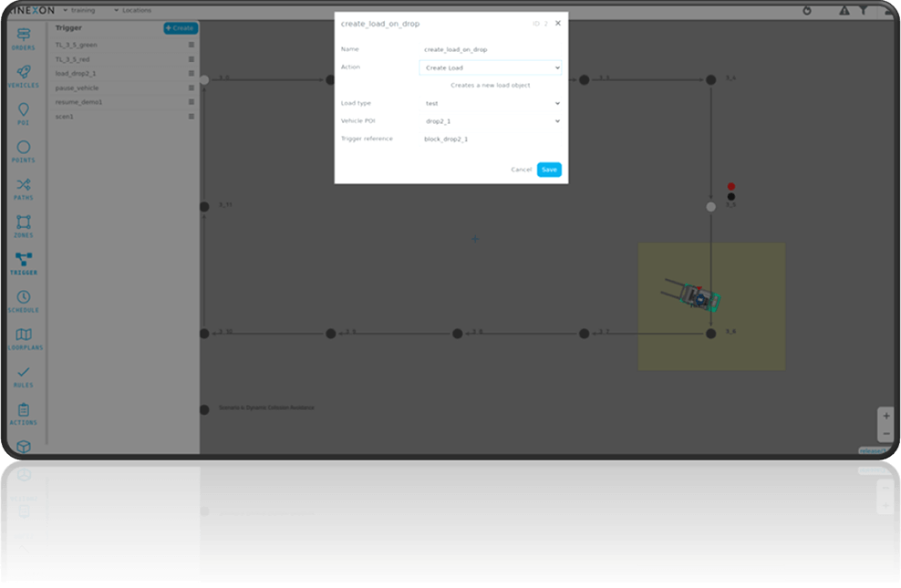This screenshot has width=901, height=588.
Task: Open the Floorplans section
Action: pyautogui.click(x=24, y=338)
